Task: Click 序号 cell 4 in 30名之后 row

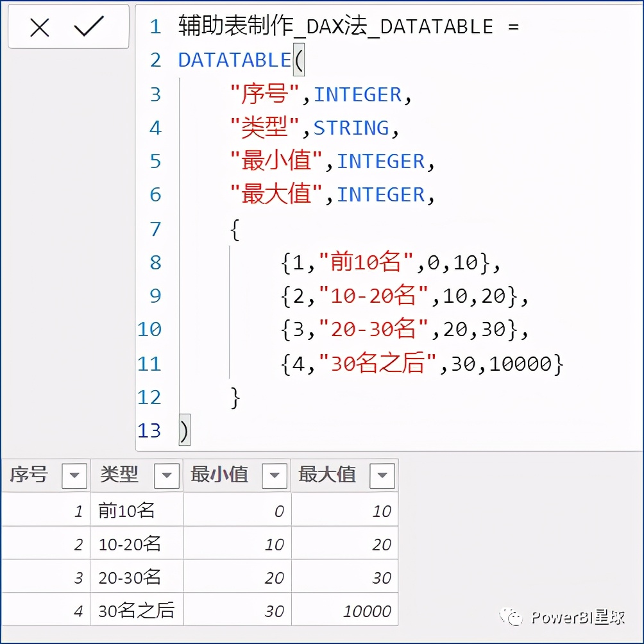Action: tap(46, 610)
